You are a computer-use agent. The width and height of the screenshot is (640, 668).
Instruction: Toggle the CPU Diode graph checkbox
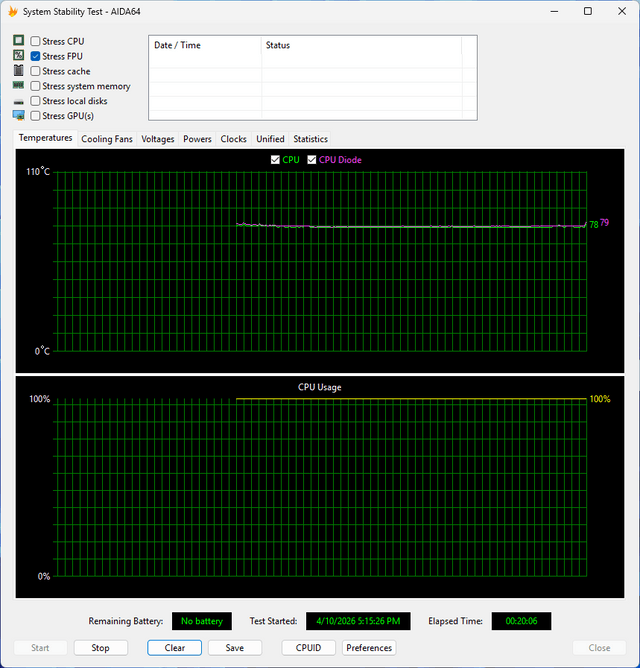(312, 160)
